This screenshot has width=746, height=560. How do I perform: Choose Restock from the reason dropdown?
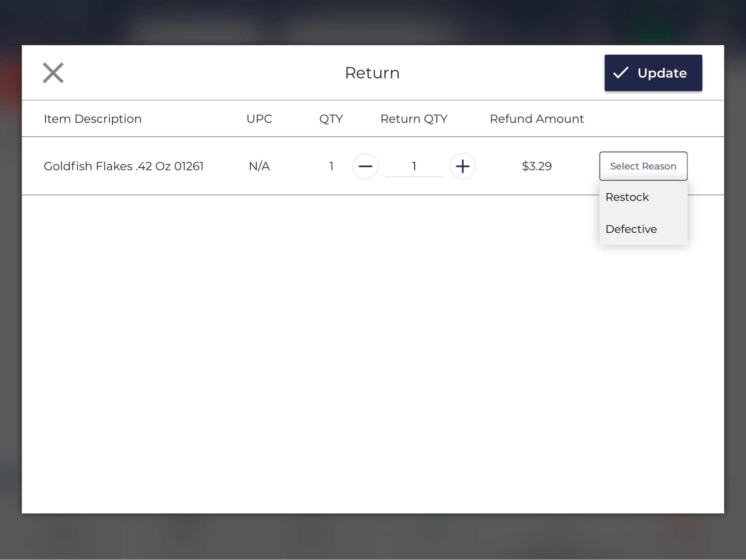(627, 197)
